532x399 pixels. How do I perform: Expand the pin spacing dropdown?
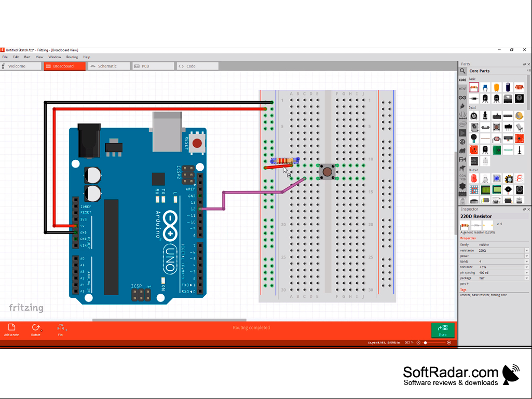tap(527, 272)
